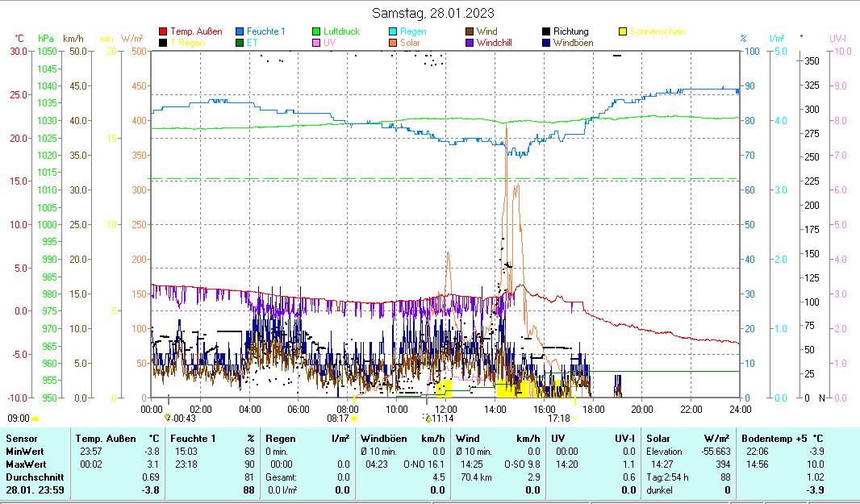Click the 17:18 sunset time marker
The height and width of the screenshot is (504, 860).
[558, 419]
